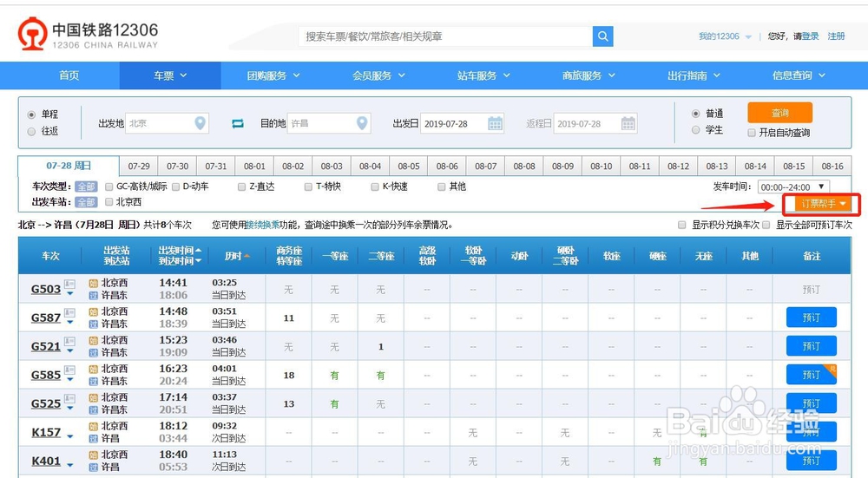Sort by duration using 历时 arrow

point(247,256)
